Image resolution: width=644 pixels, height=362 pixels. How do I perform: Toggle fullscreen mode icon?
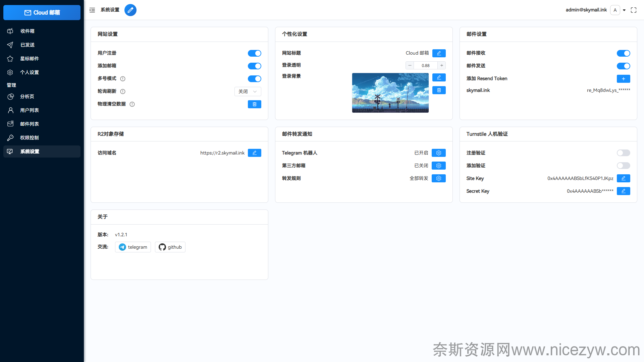click(x=633, y=10)
